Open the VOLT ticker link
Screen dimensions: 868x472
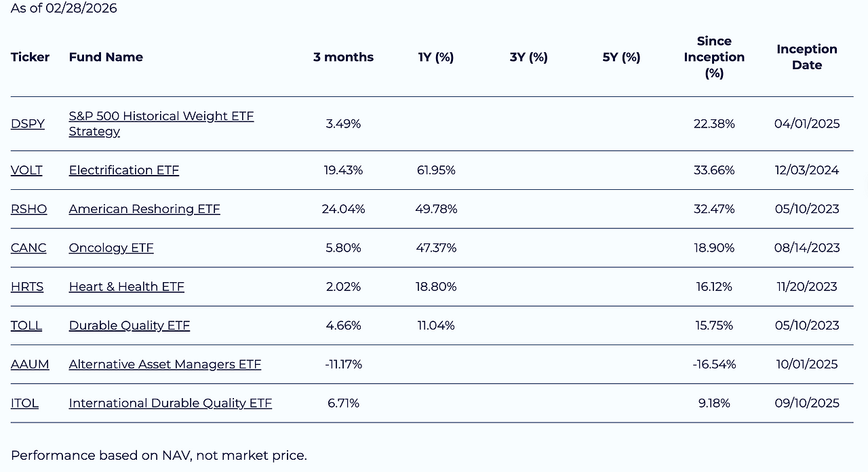pos(26,170)
